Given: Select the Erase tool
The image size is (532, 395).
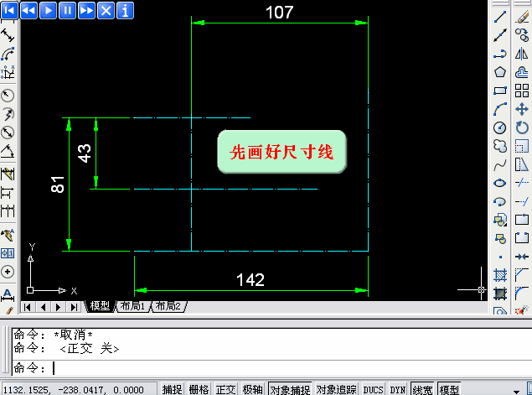Looking at the screenshot, I should click(522, 17).
